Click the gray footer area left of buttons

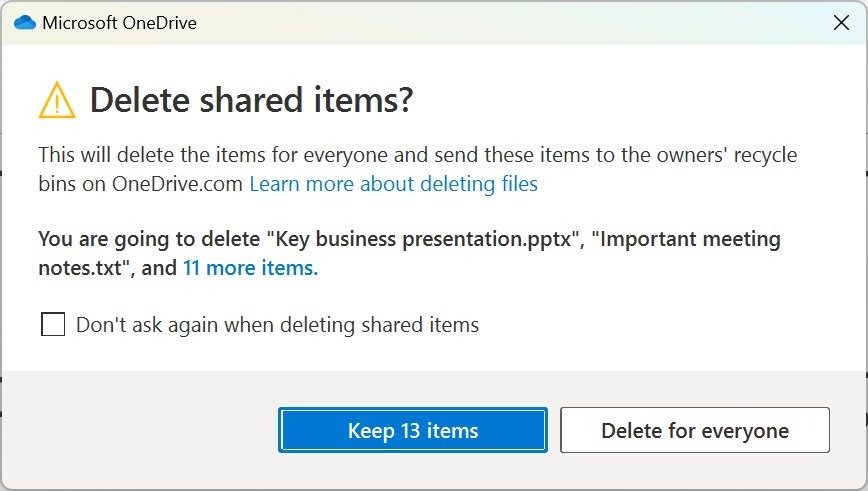click(x=140, y=431)
